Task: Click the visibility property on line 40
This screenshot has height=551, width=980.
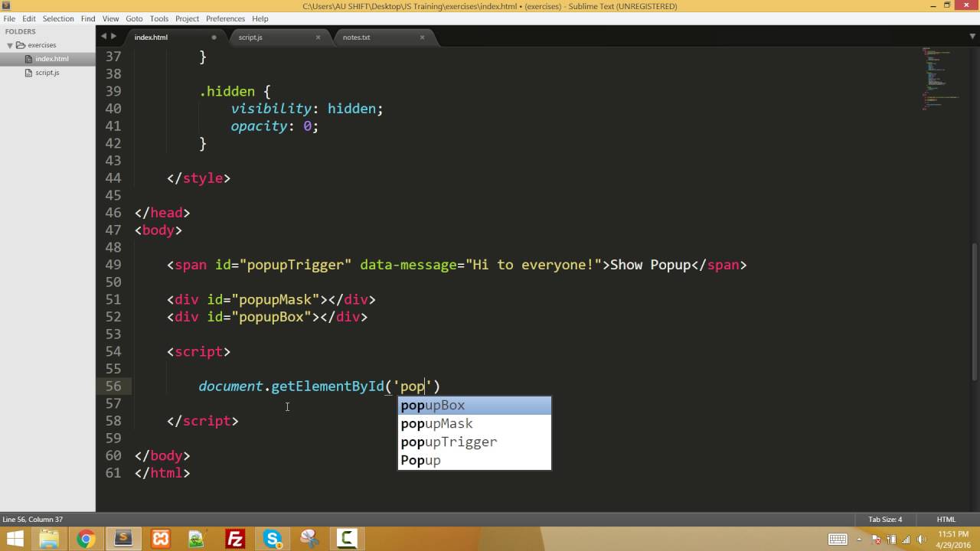Action: coord(271,109)
